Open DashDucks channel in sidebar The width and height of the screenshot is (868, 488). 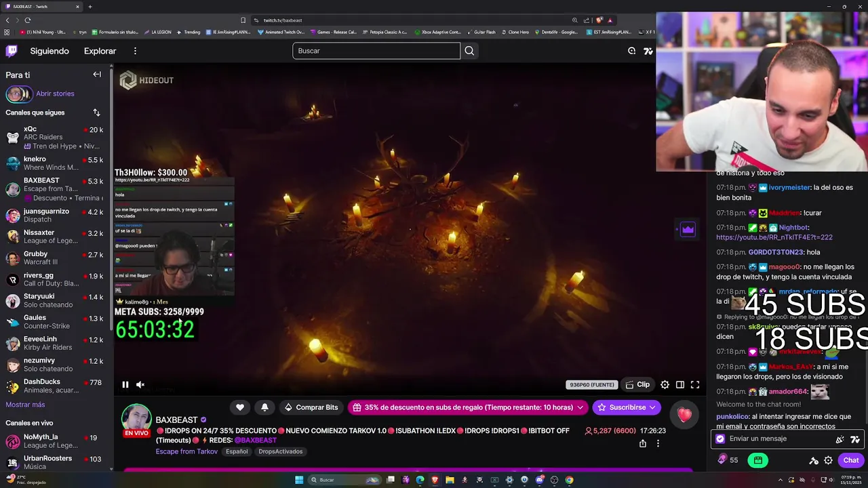coord(54,386)
